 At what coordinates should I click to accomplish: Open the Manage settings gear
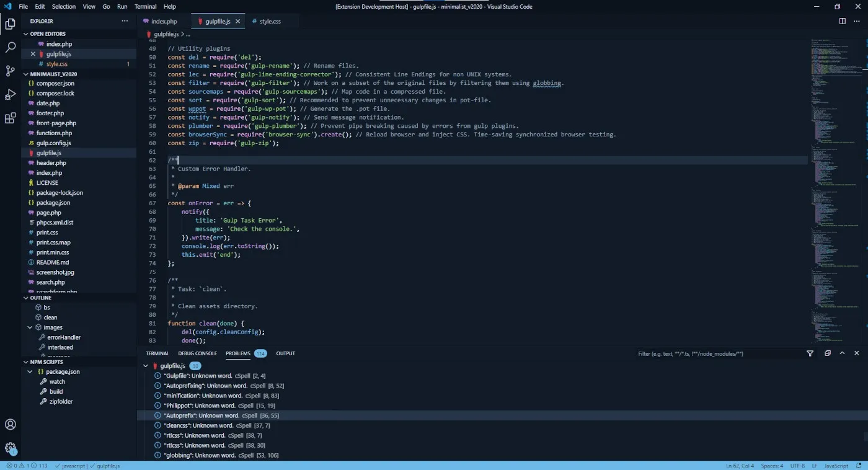point(11,448)
